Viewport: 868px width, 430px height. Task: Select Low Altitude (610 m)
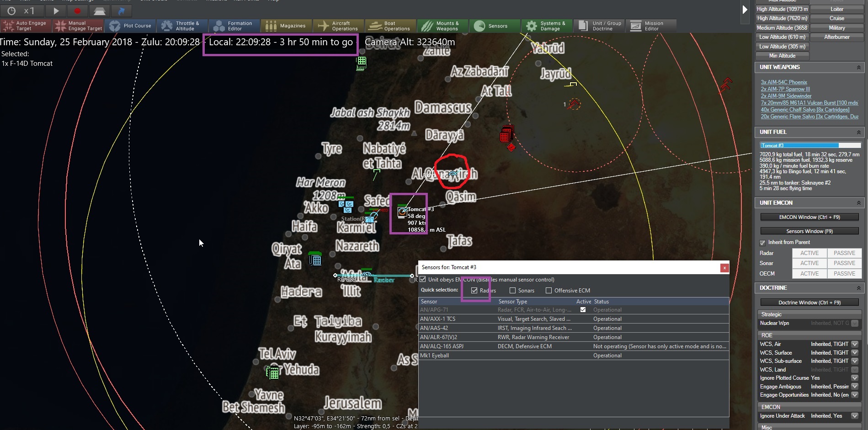(782, 37)
